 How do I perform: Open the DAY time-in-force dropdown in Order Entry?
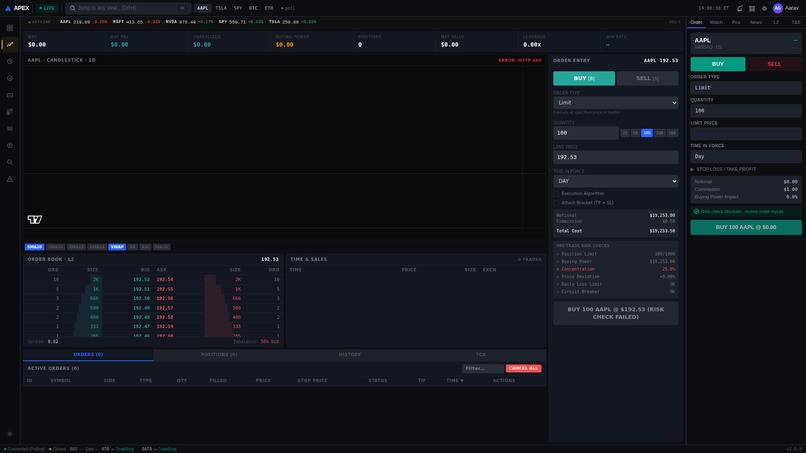(x=615, y=181)
